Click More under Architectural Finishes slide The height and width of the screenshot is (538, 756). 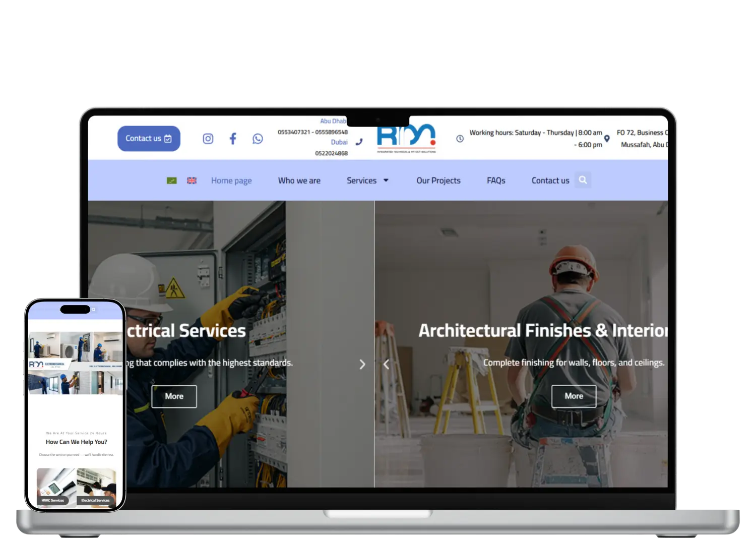pos(574,396)
